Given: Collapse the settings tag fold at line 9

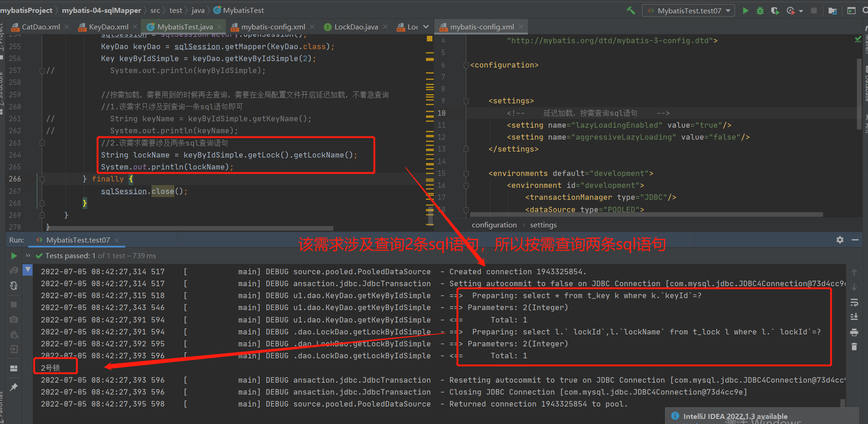Looking at the screenshot, I should [x=466, y=101].
